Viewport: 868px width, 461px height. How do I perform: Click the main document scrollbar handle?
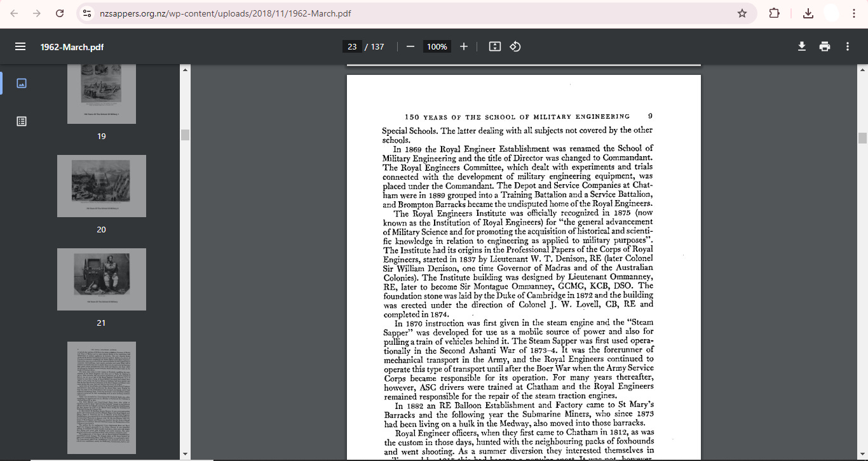[x=862, y=138]
